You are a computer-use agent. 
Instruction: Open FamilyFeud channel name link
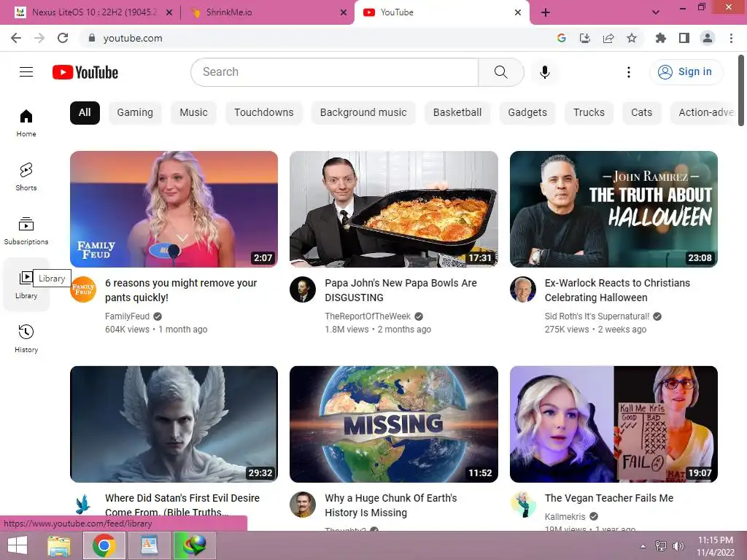[127, 316]
